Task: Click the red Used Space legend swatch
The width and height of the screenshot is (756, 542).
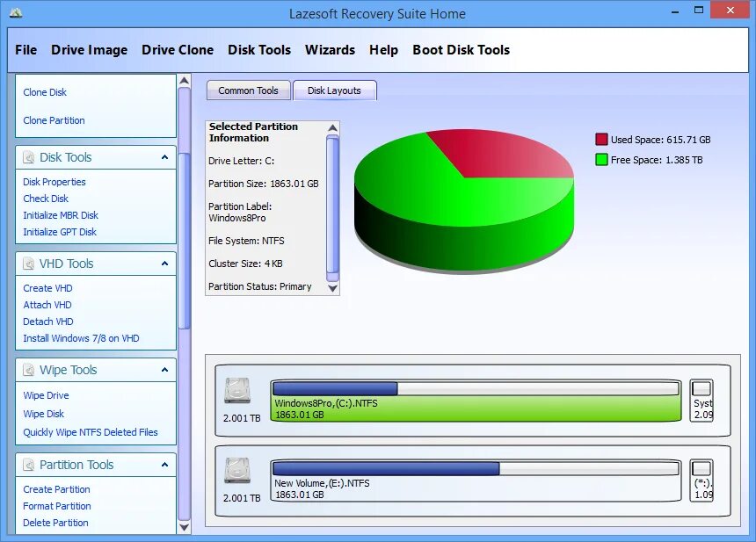Action: [601, 140]
